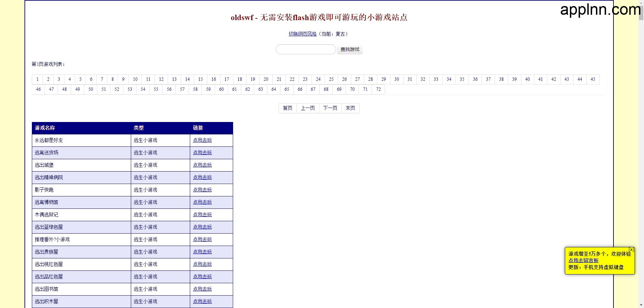
Task: Close the yellow announcement popup with the X
Action: click(x=631, y=250)
